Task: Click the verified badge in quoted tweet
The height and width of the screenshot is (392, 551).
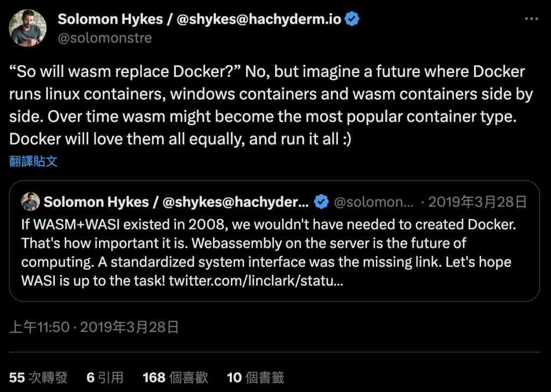Action: (321, 202)
